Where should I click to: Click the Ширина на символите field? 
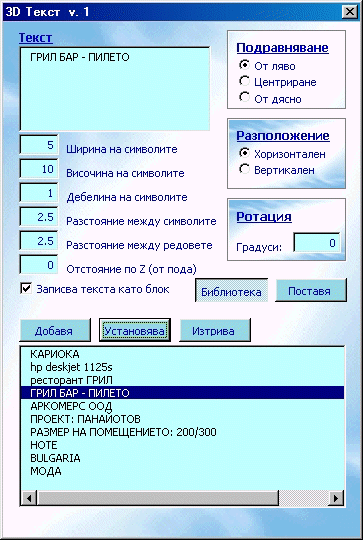39,145
